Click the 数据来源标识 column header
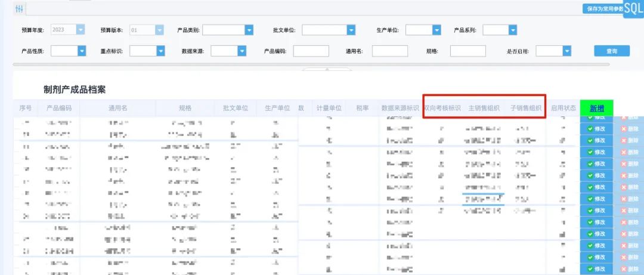Image resolution: width=644 pixels, height=275 pixels. tap(401, 109)
